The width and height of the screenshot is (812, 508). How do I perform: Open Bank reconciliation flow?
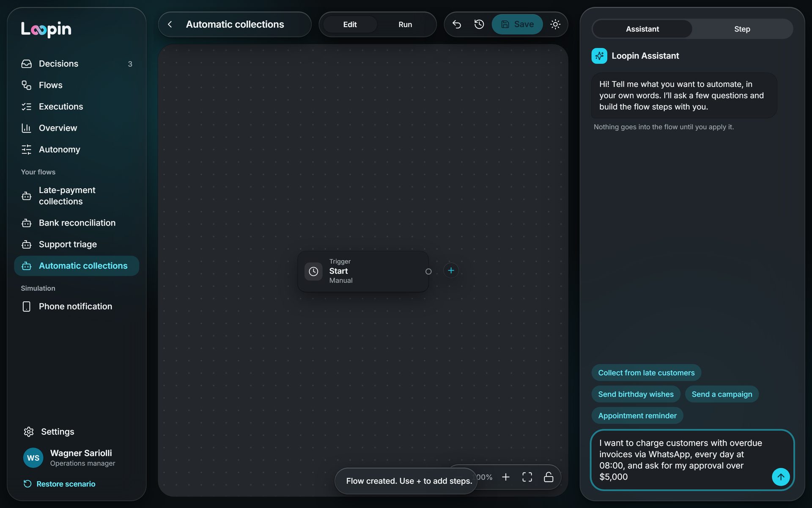(77, 223)
